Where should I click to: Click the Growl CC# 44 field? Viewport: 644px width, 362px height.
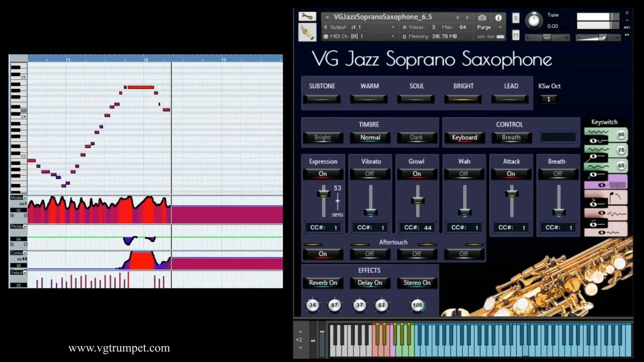click(x=417, y=228)
